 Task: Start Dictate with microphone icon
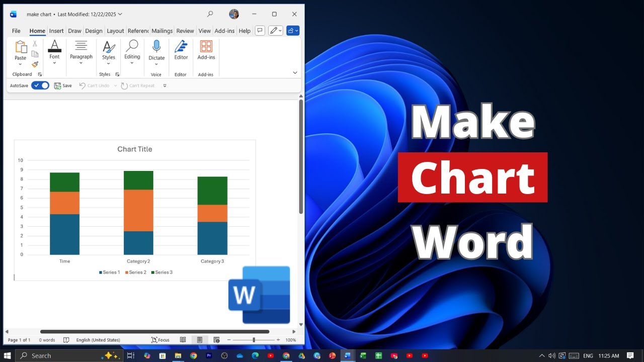tap(156, 47)
